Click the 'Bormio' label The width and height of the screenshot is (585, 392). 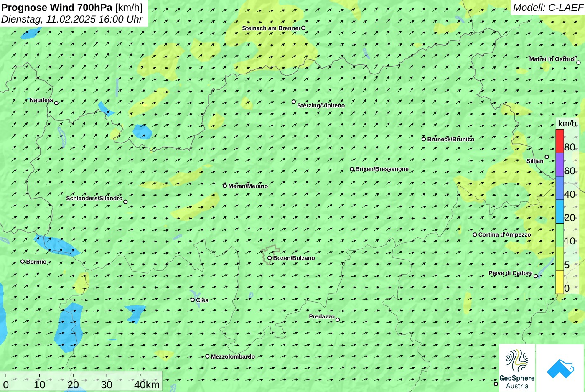pos(36,262)
